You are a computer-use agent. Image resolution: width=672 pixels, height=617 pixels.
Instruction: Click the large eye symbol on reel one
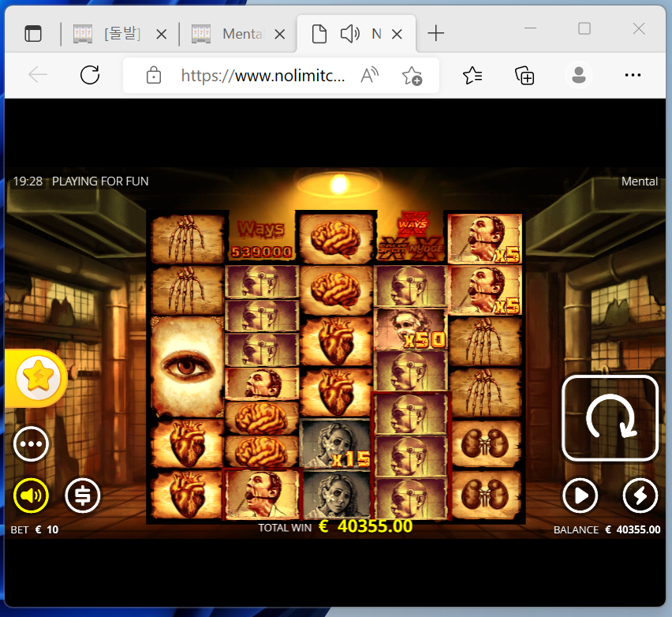pyautogui.click(x=187, y=367)
